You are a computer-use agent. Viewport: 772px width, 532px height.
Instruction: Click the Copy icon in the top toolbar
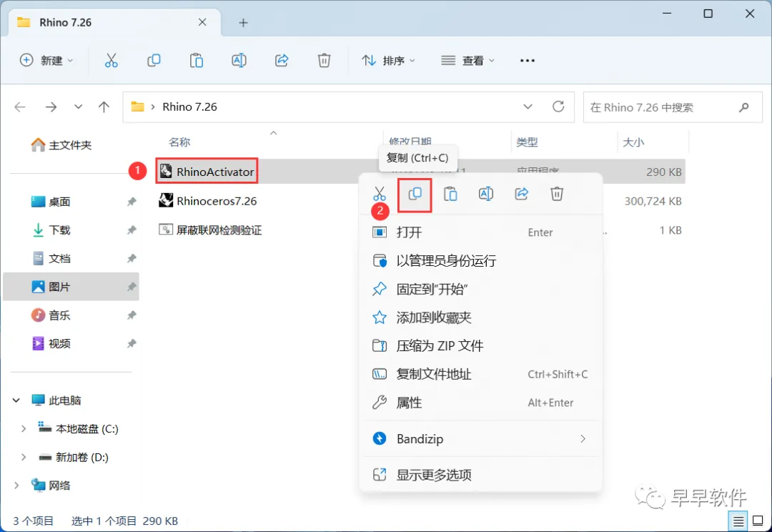[154, 61]
